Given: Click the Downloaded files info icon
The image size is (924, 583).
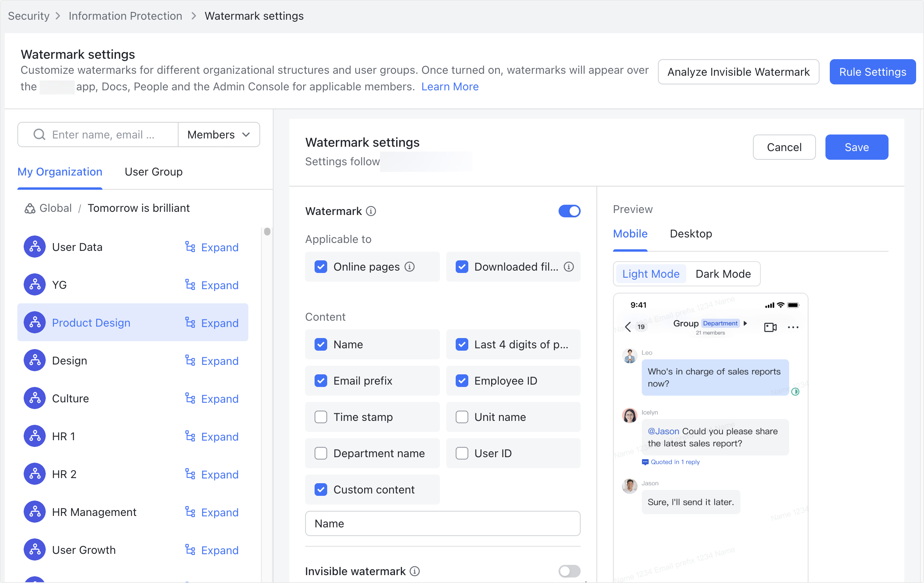Looking at the screenshot, I should click(x=568, y=267).
